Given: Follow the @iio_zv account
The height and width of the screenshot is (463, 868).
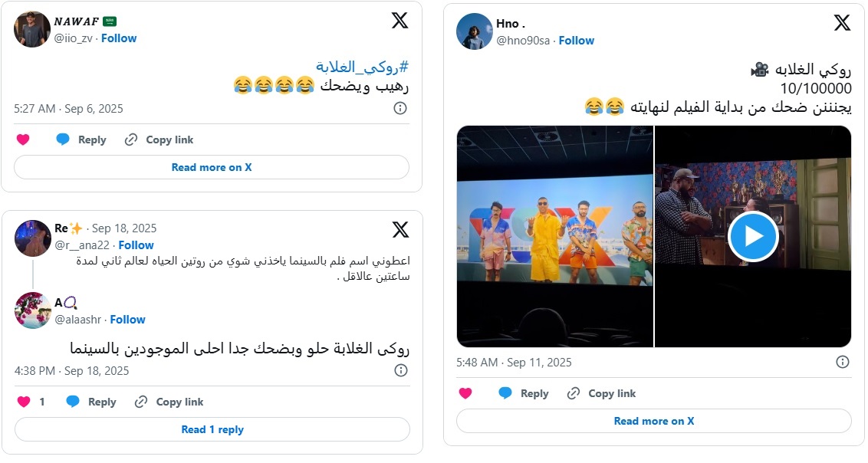Looking at the screenshot, I should click(x=119, y=38).
